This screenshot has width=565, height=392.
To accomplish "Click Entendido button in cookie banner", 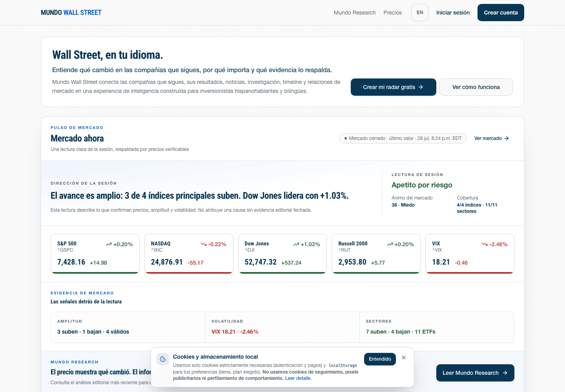I will click(x=380, y=359).
